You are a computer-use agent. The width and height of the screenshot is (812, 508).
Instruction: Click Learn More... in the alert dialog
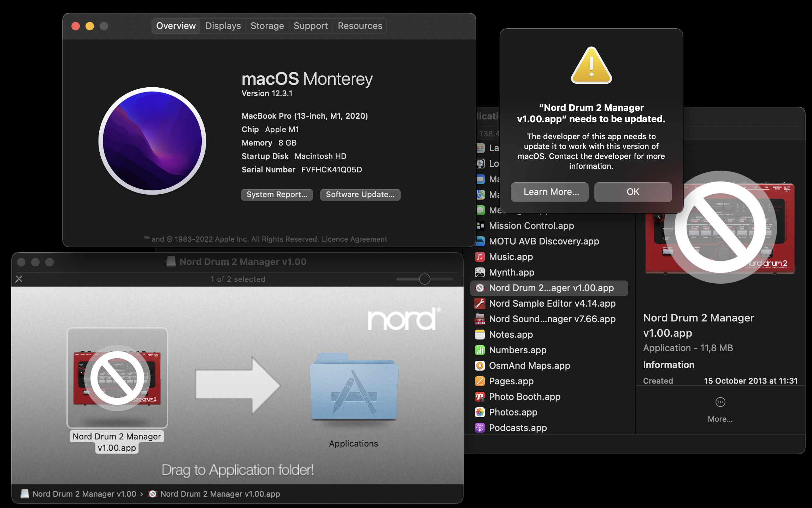pos(550,192)
